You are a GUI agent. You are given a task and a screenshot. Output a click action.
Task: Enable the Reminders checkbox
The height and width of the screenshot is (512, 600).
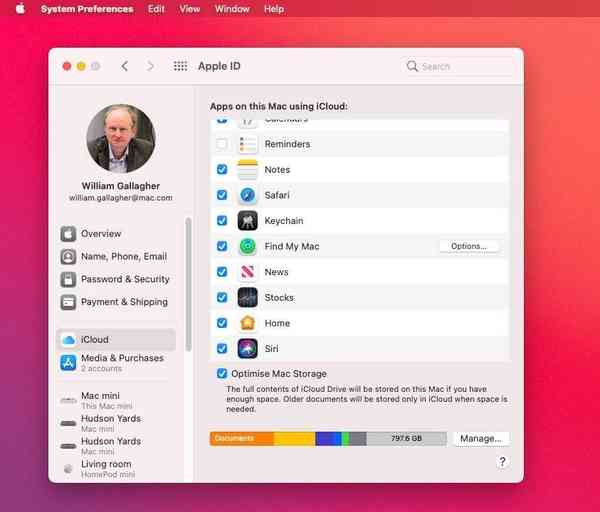click(x=222, y=144)
